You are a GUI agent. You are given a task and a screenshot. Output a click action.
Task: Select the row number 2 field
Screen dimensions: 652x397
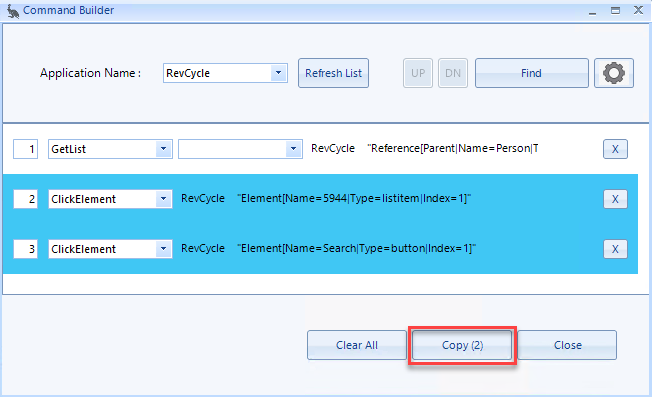25,199
